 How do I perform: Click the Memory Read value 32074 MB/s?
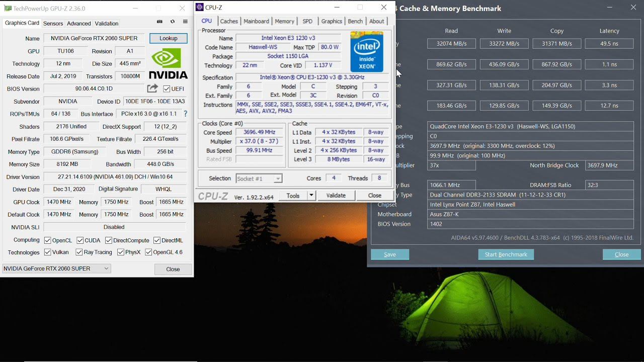tap(451, 44)
